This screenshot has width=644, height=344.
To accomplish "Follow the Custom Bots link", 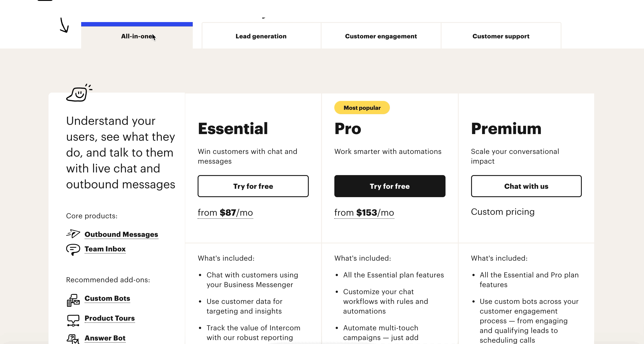I will (x=107, y=298).
